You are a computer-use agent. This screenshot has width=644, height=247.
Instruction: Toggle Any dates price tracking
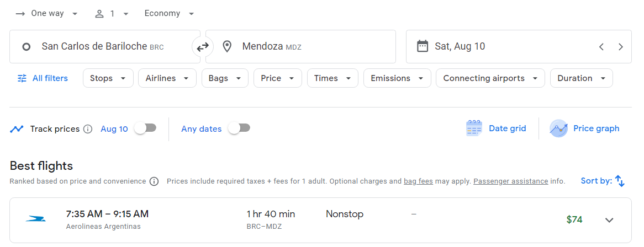(239, 128)
